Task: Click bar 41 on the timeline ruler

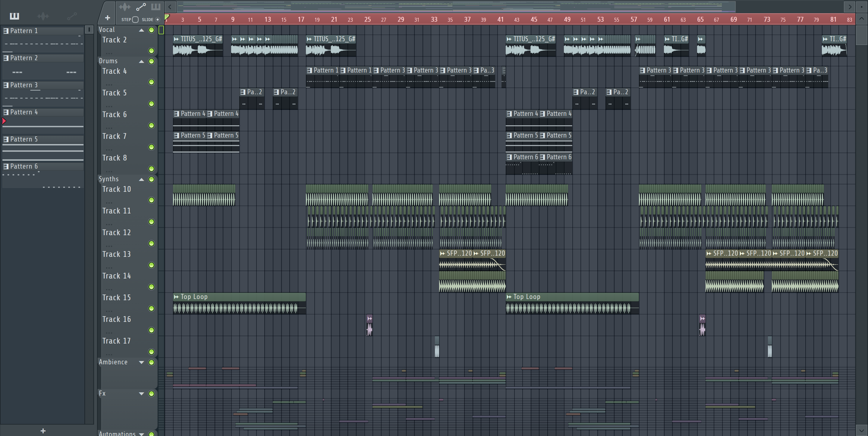Action: pyautogui.click(x=500, y=20)
